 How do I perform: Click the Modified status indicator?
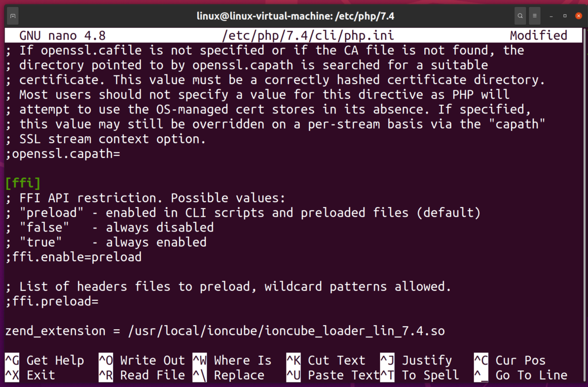(538, 35)
